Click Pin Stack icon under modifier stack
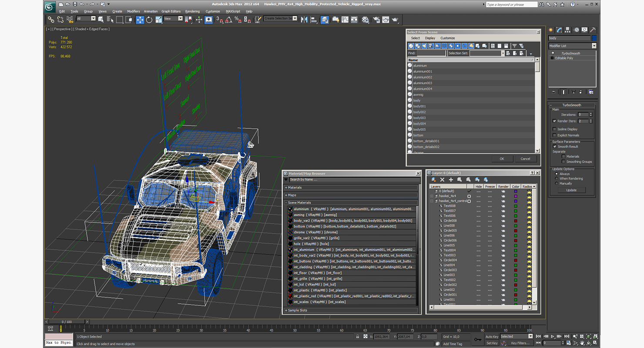This screenshot has height=348, width=644. coord(553,92)
